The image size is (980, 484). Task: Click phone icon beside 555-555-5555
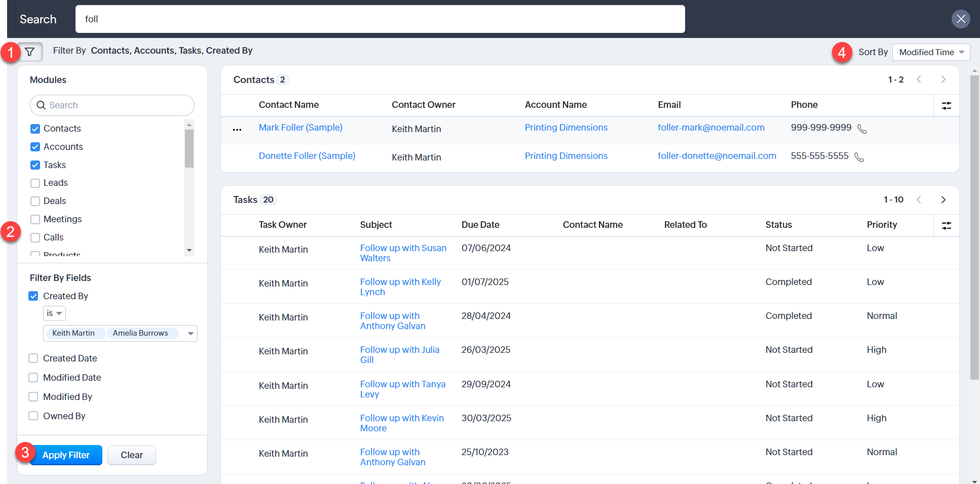(x=859, y=157)
